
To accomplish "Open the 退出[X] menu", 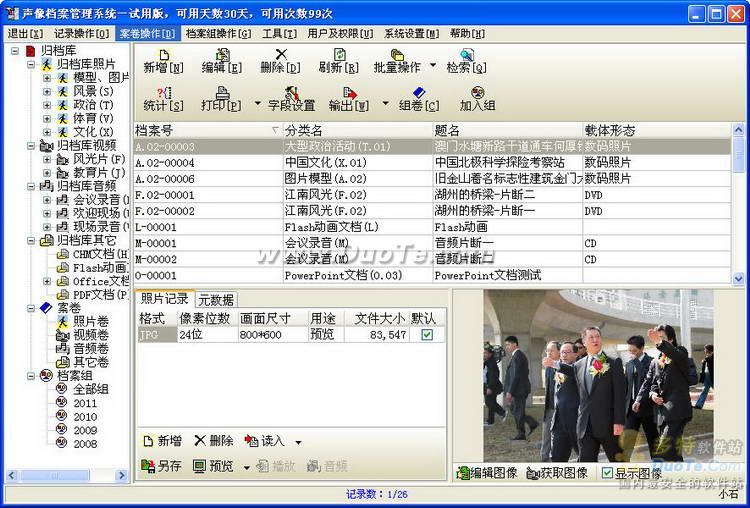I will click(25, 33).
